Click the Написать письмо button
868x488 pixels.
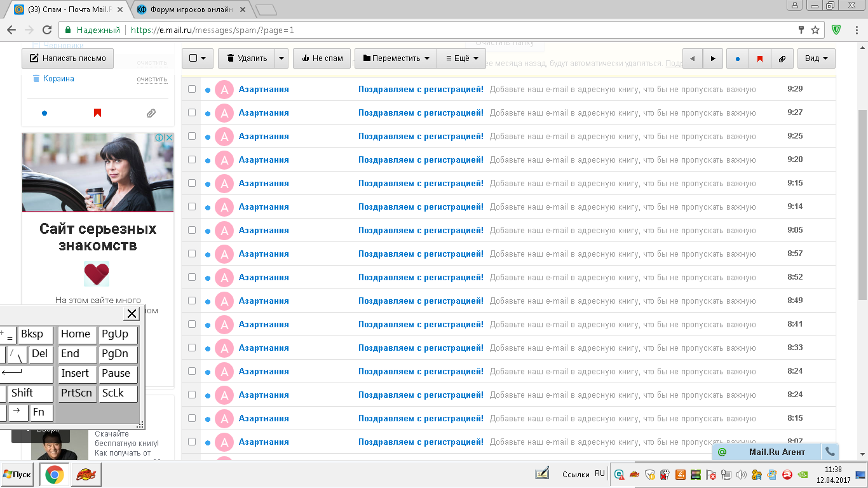click(x=68, y=58)
